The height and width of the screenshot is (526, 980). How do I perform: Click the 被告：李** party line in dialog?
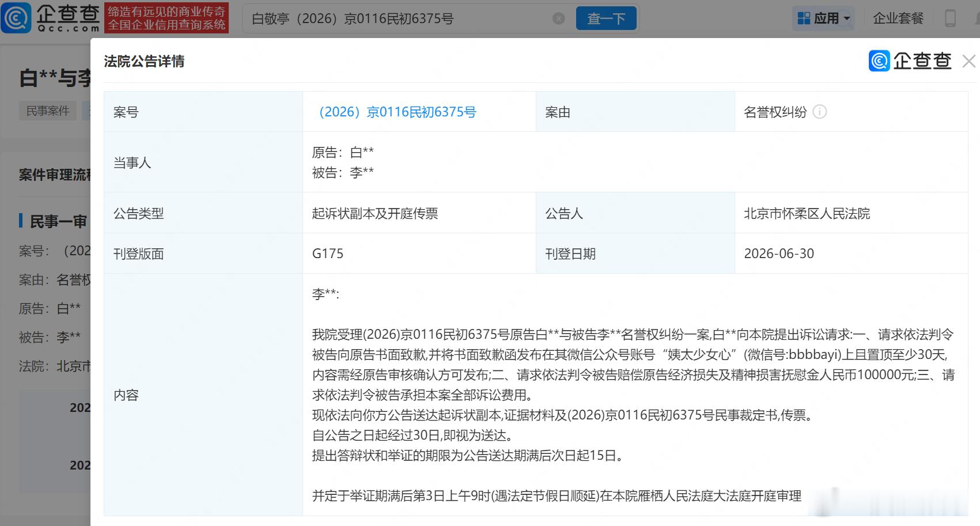pos(343,172)
